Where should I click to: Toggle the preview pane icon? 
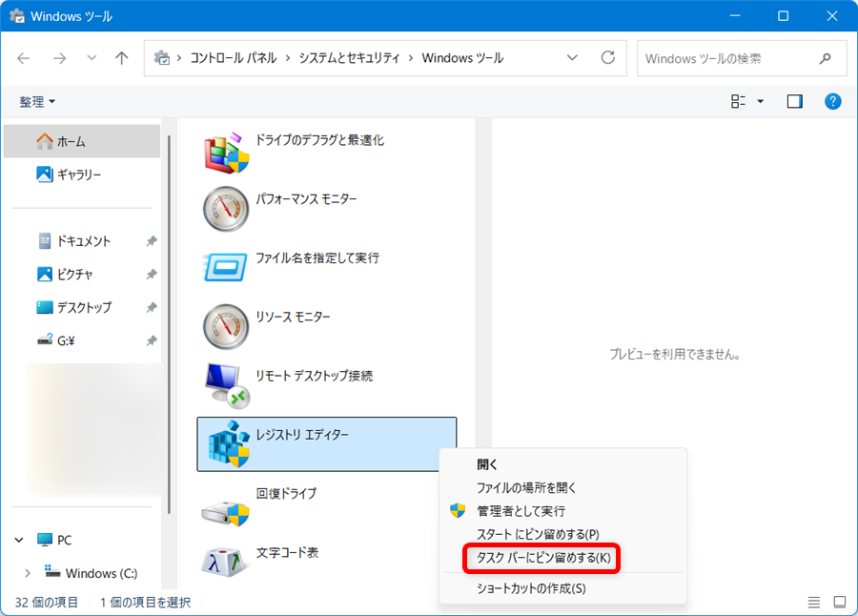pyautogui.click(x=794, y=101)
